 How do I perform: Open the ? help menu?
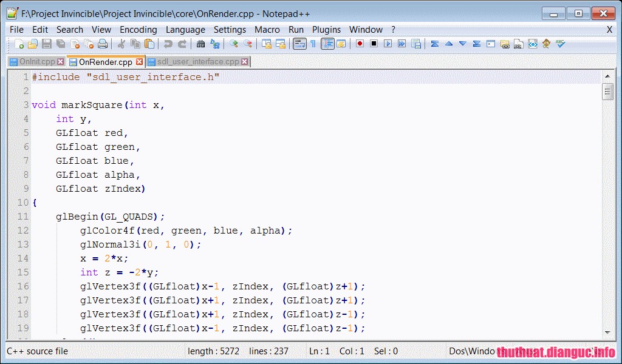393,30
